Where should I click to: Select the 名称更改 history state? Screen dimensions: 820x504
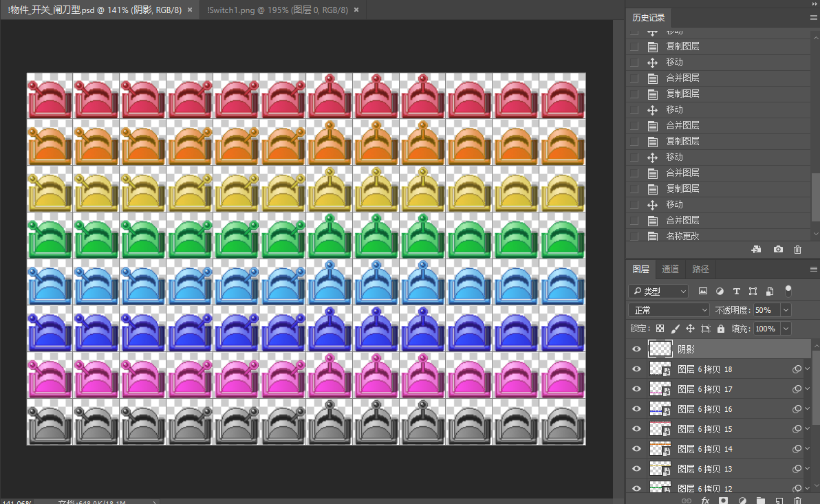(682, 236)
